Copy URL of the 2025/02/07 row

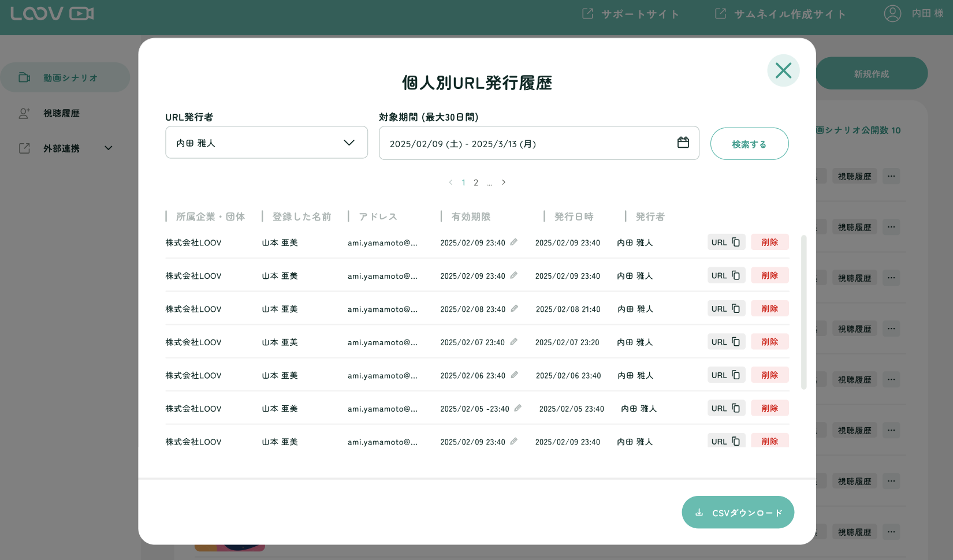pos(726,342)
